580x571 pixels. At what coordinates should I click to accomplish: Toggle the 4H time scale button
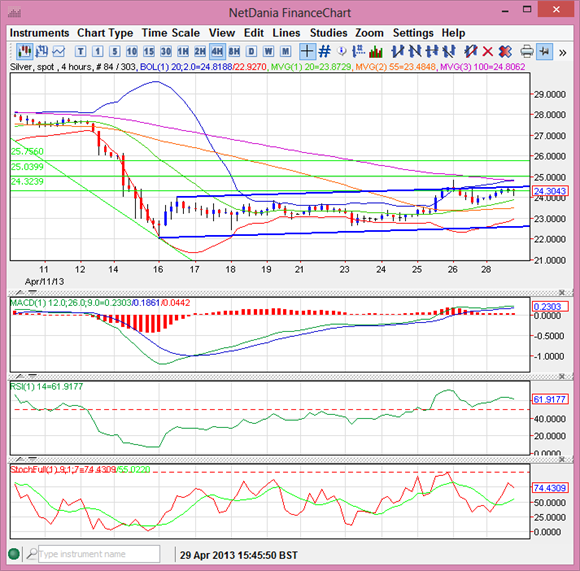coord(217,51)
